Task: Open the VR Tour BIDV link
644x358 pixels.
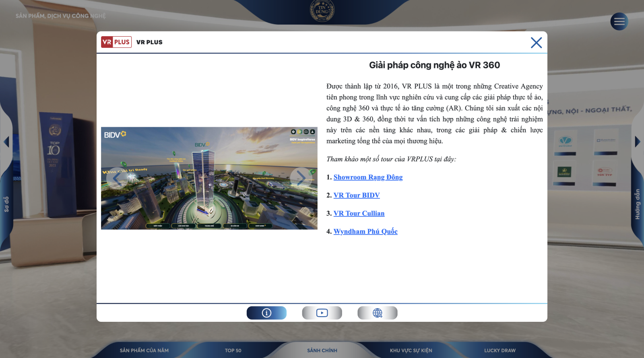Action: pos(356,195)
